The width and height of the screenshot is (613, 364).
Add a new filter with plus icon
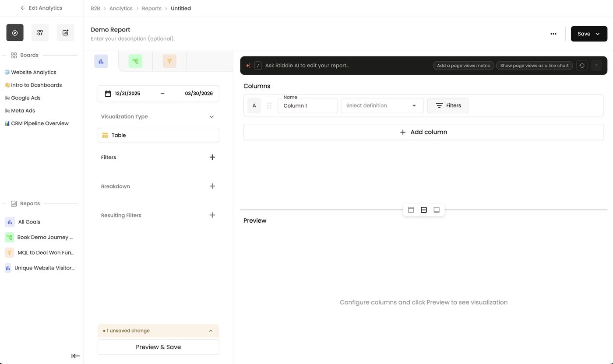tap(212, 157)
